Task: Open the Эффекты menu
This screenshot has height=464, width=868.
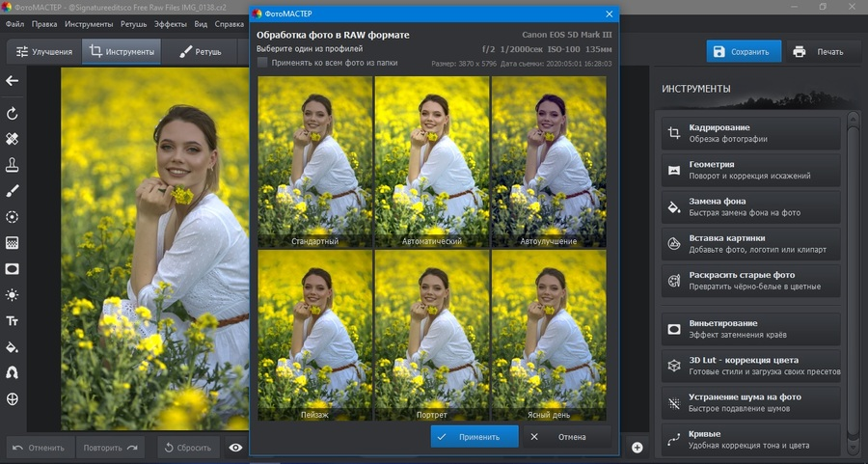Action: pos(171,24)
